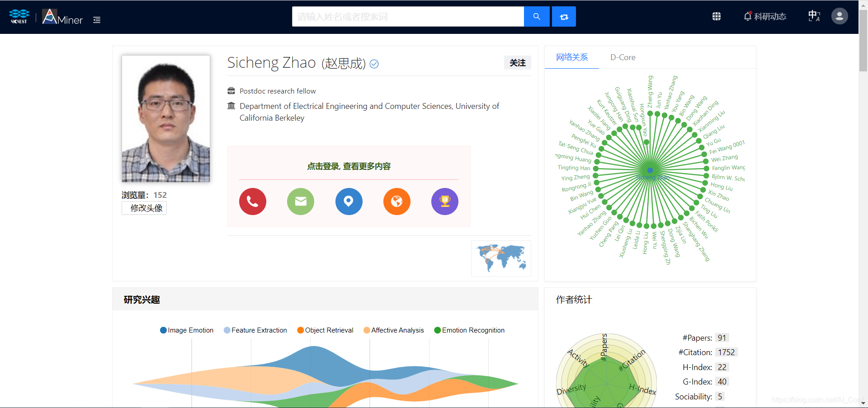868x408 pixels.
Task: Toggle Object Retrieval legend entry
Action: pyautogui.click(x=325, y=330)
